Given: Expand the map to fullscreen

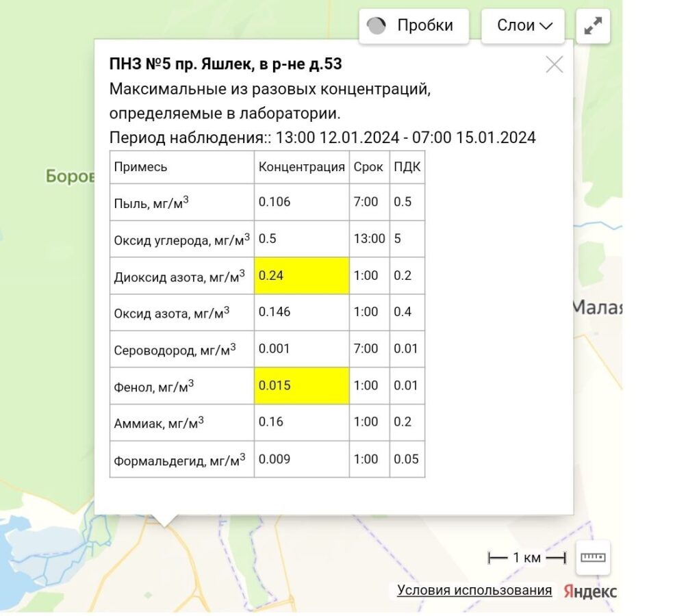Looking at the screenshot, I should coord(593,26).
